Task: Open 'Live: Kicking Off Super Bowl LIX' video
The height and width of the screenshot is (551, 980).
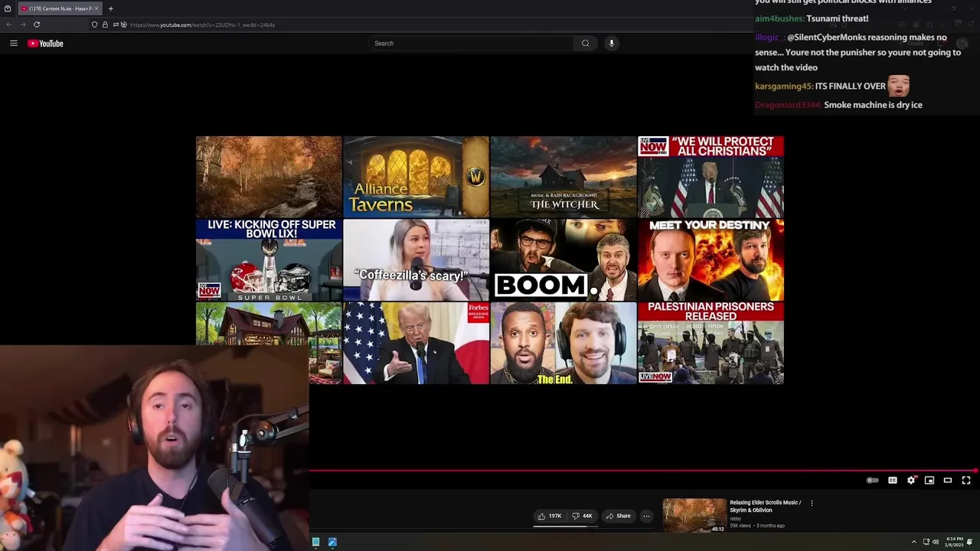Action: tap(269, 259)
